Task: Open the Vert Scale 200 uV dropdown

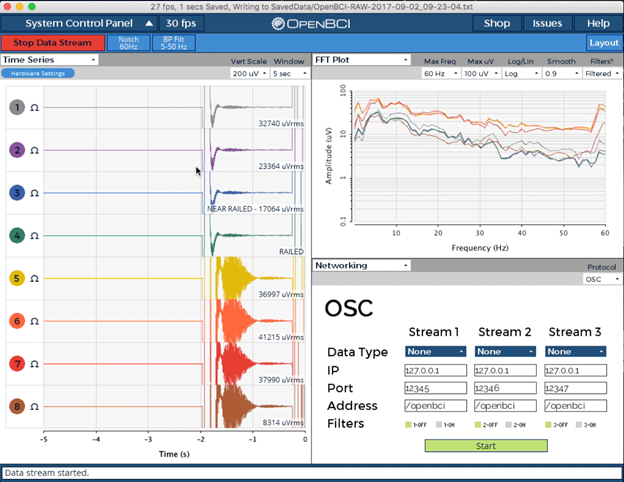Action: click(x=249, y=74)
